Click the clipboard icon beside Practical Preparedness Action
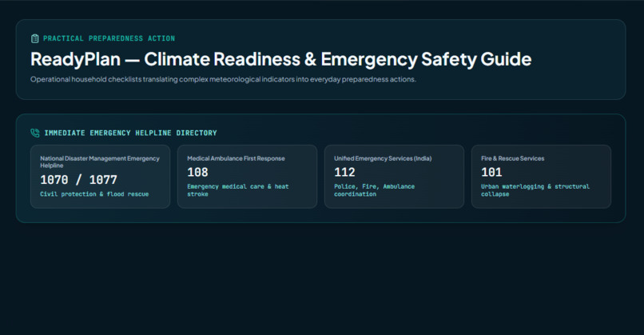This screenshot has height=335, width=644. coord(35,38)
